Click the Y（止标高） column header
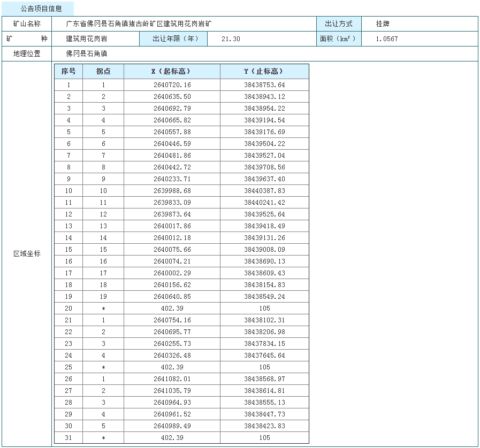This screenshot has width=480, height=448. [264, 72]
